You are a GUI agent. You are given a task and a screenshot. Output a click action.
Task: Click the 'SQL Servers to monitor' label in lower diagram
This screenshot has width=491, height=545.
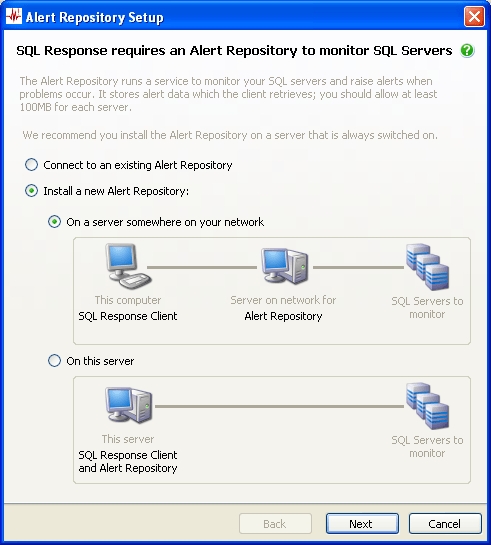[427, 447]
